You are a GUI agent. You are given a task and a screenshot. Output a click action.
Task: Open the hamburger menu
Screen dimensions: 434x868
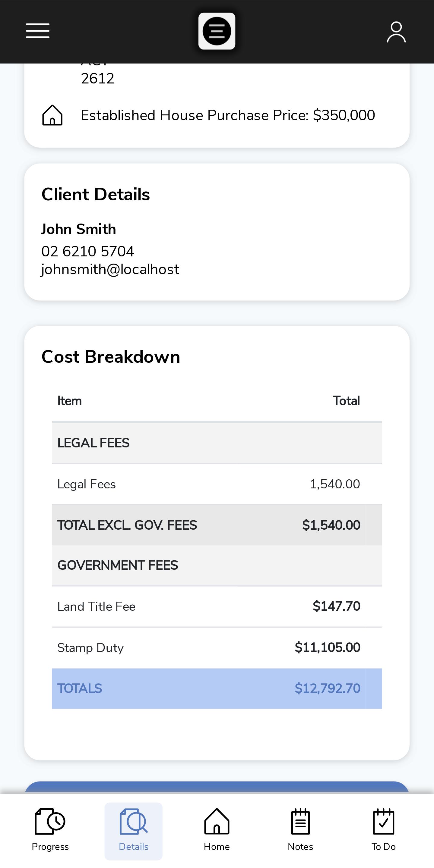point(37,31)
